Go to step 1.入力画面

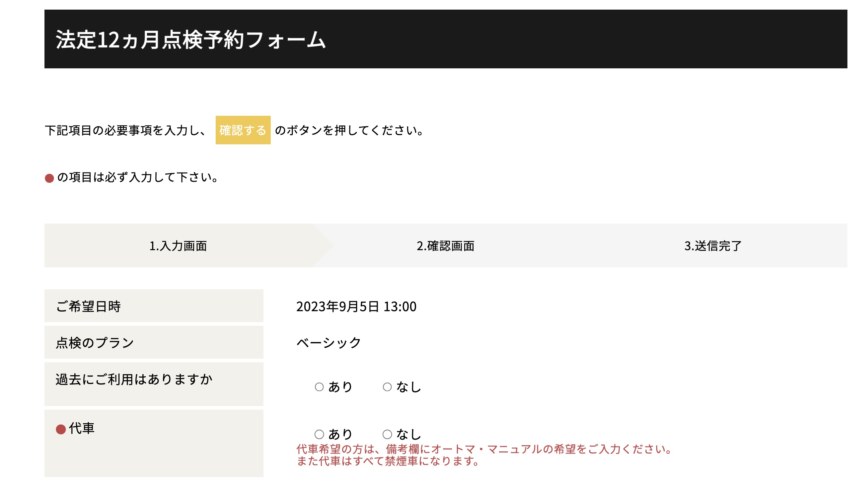tap(178, 246)
